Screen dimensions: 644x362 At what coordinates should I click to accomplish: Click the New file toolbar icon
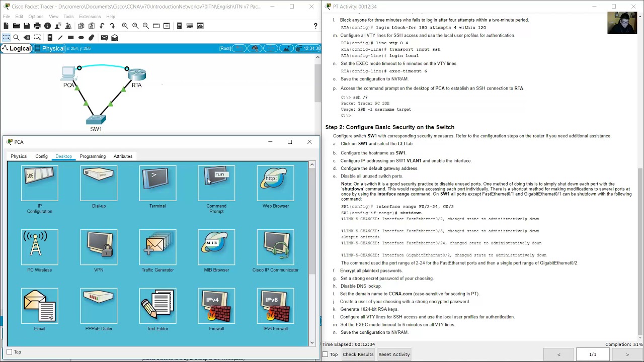tap(6, 26)
